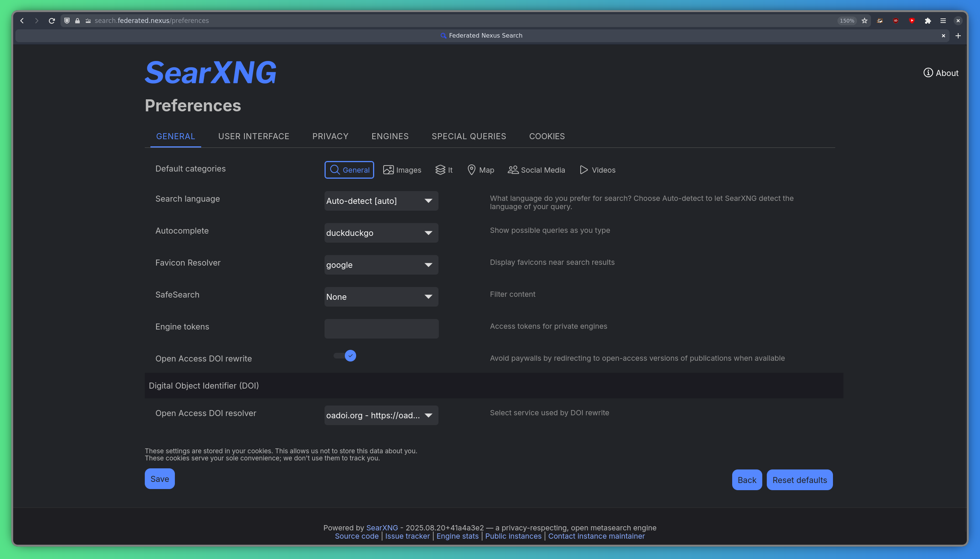Open the Issue tracker link
This screenshot has height=559, width=980.
407,536
